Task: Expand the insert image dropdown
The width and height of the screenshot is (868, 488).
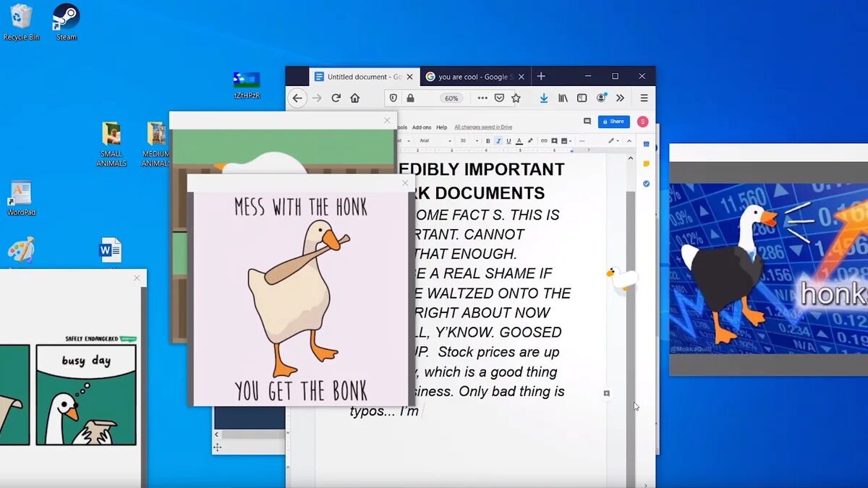Action: pos(570,141)
